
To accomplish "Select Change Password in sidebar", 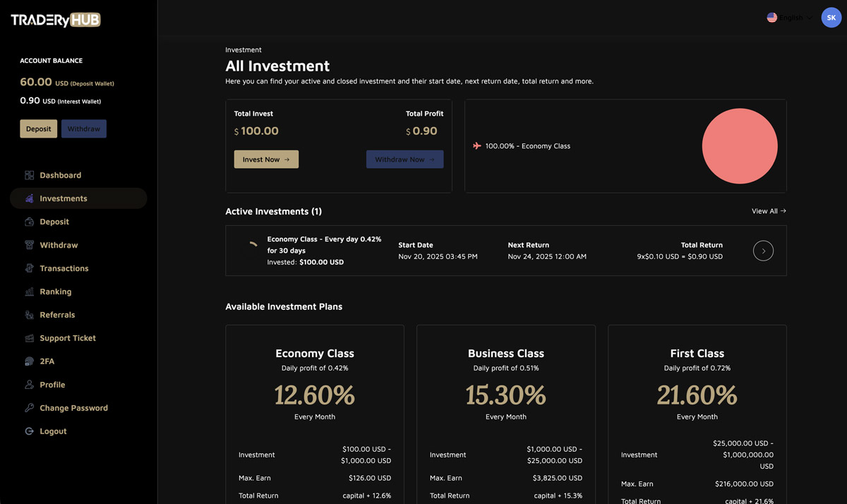I will [x=73, y=408].
